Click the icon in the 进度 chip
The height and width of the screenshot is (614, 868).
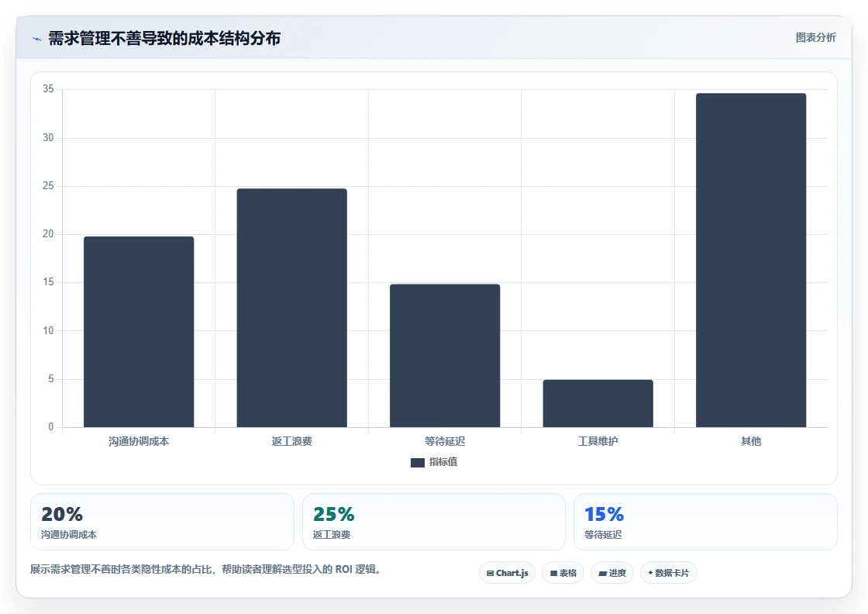coord(603,574)
